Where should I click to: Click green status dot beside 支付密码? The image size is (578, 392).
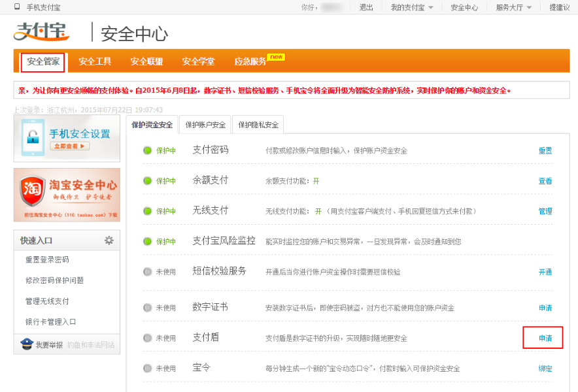(x=148, y=150)
